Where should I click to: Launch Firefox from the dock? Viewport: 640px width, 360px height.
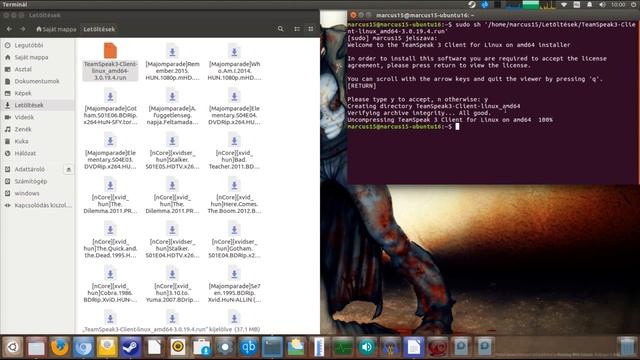60,347
